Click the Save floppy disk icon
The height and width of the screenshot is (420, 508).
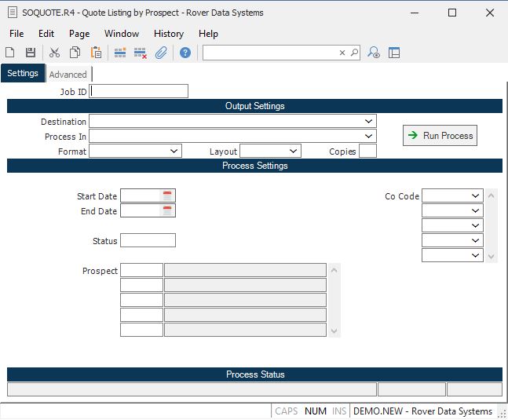click(31, 53)
